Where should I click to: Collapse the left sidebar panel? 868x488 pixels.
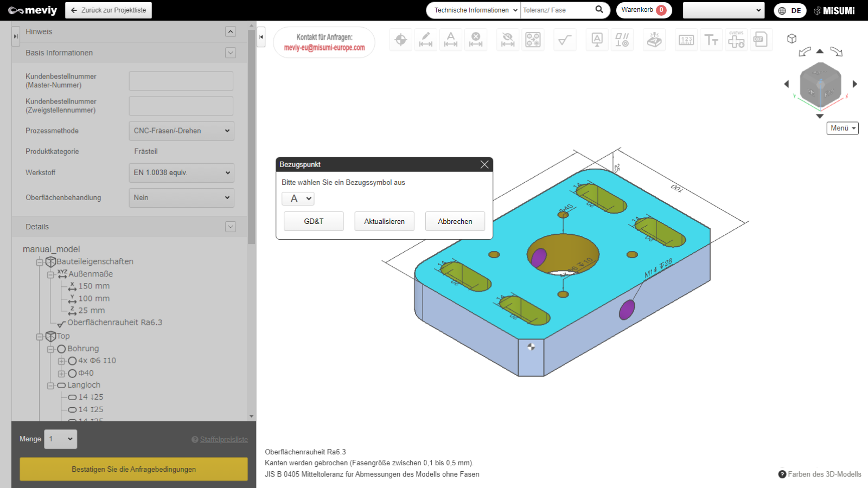pos(261,37)
